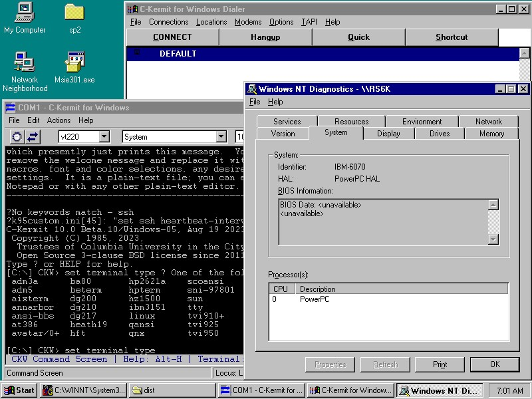Viewport: 532px width, 399px height.
Task: Open the Modems menu in the Dialer
Action: pyautogui.click(x=248, y=22)
